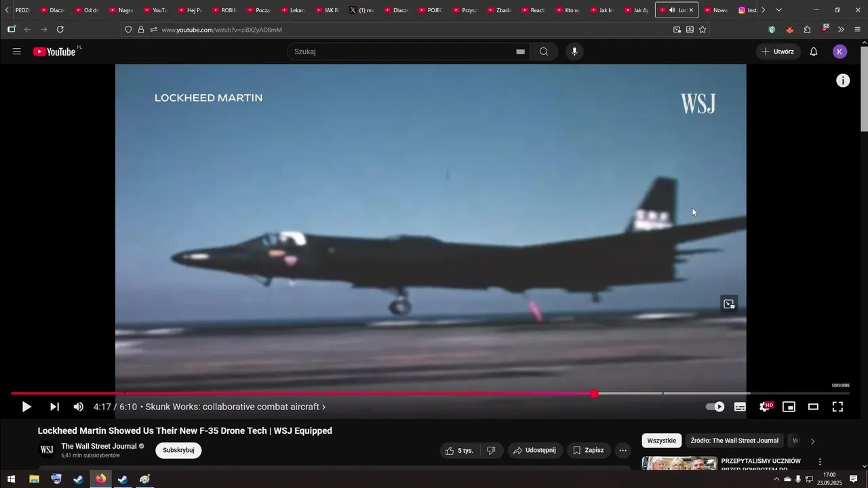
Task: Move the tab strip left with the arrow
Action: tap(7, 10)
